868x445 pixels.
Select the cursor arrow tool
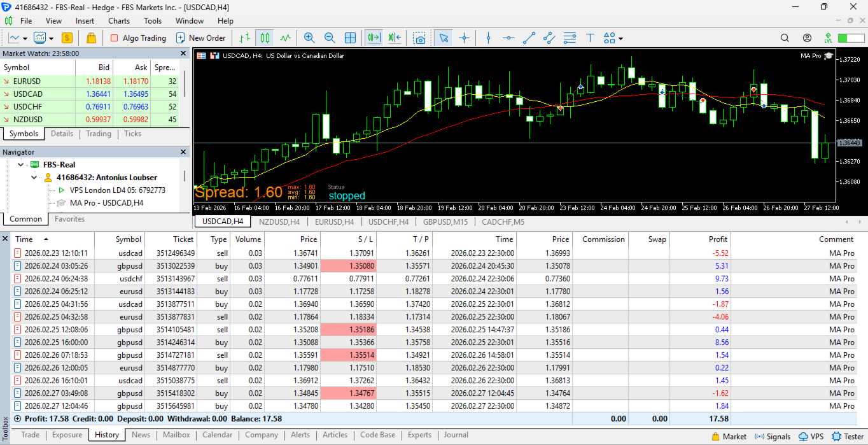click(x=444, y=38)
